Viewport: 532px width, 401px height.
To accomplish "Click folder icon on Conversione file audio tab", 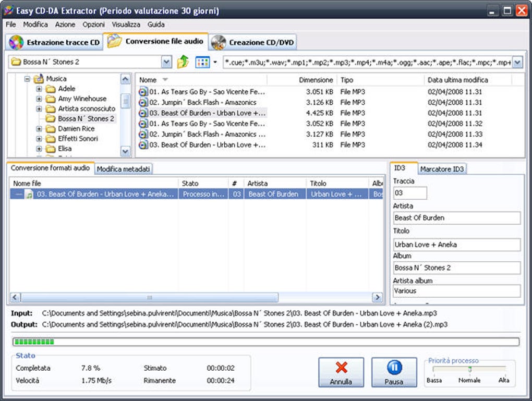I will [x=114, y=41].
